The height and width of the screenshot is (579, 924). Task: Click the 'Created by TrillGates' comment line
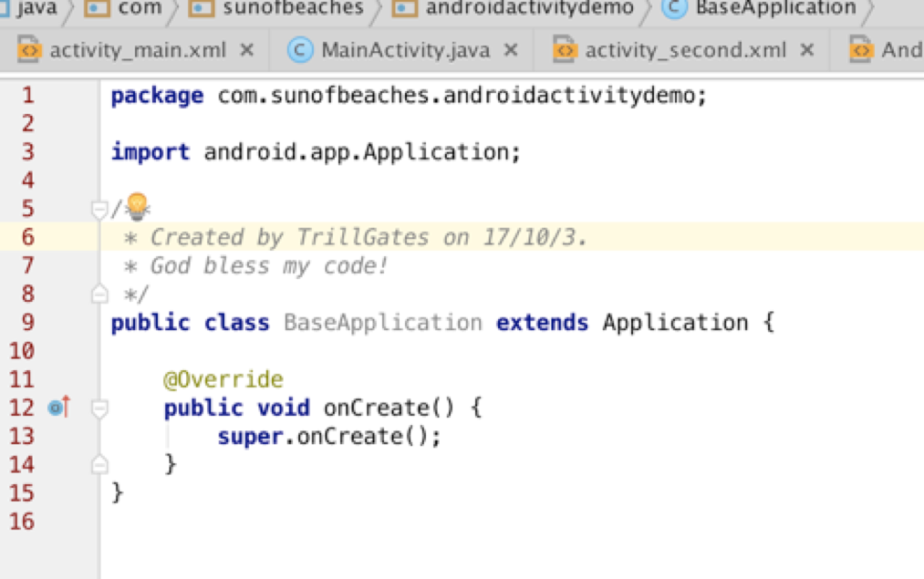pyautogui.click(x=356, y=237)
